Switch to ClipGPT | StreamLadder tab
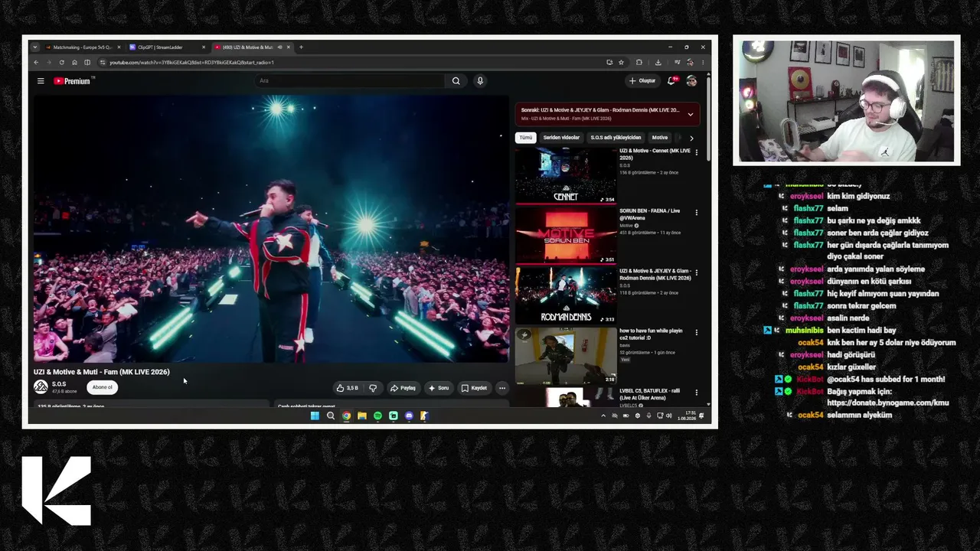This screenshot has width=980, height=551. click(x=167, y=47)
